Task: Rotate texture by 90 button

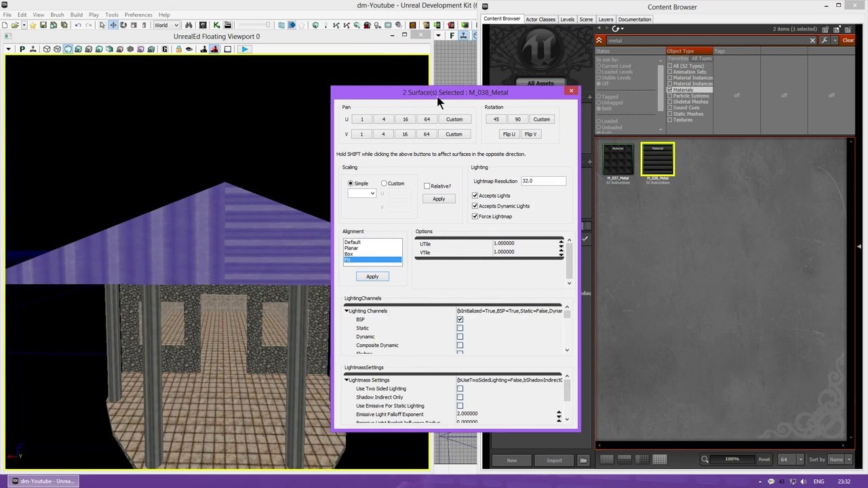Action: tap(517, 119)
